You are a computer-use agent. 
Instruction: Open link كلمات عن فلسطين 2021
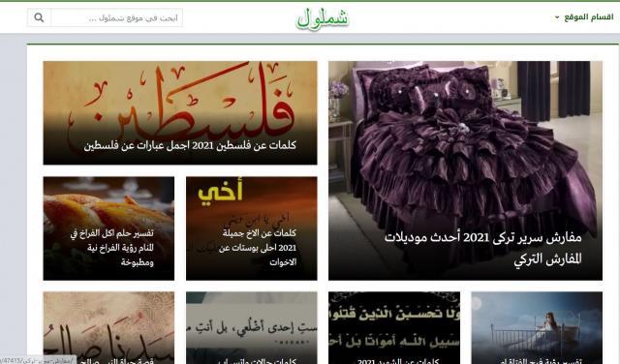pyautogui.click(x=190, y=145)
